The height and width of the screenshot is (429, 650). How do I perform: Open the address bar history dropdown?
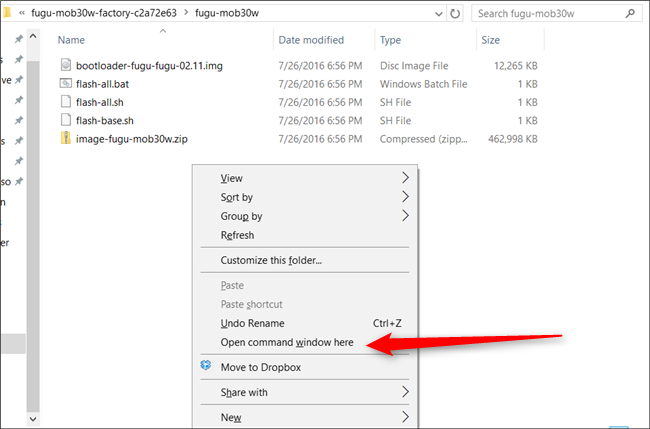439,14
